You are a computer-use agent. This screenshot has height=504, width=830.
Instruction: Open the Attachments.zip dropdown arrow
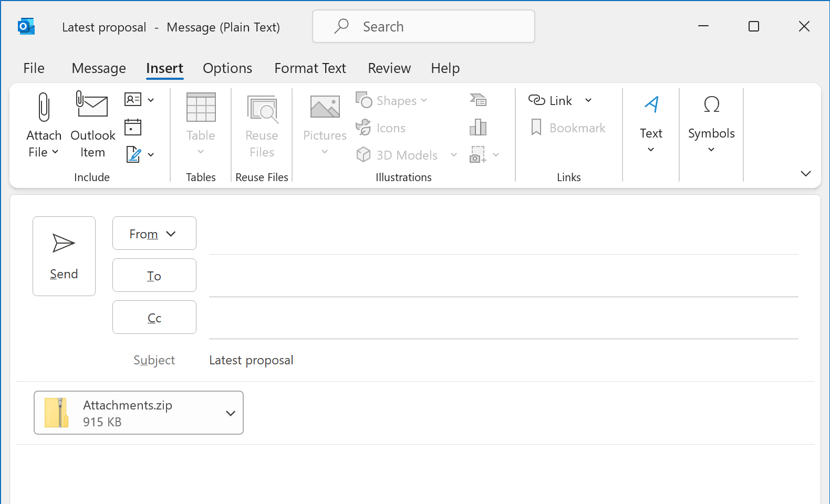click(231, 413)
